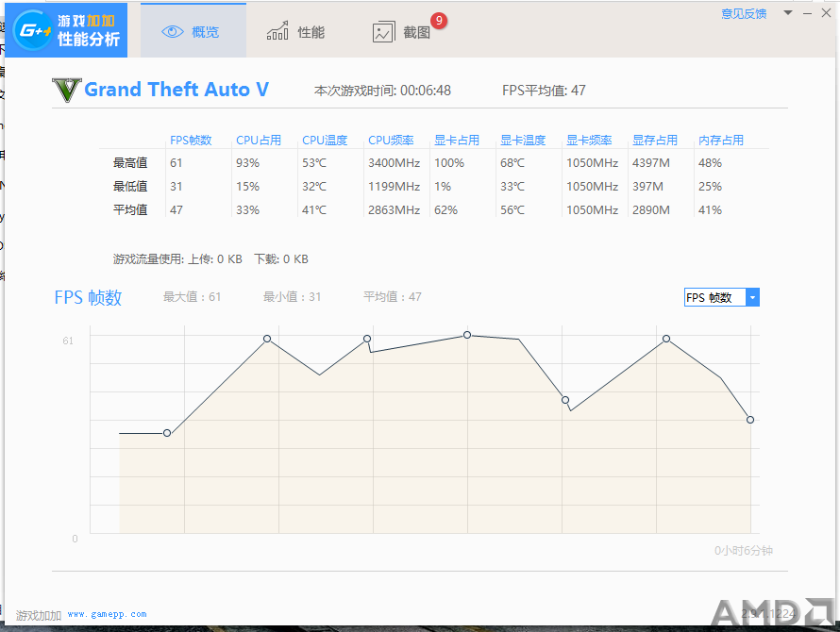Click the eye icon in 概览 tab
Image resolution: width=840 pixels, height=632 pixels.
[x=173, y=32]
